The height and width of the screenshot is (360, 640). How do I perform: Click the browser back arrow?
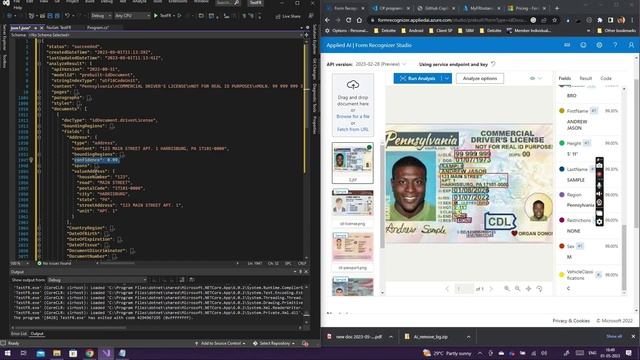327,20
